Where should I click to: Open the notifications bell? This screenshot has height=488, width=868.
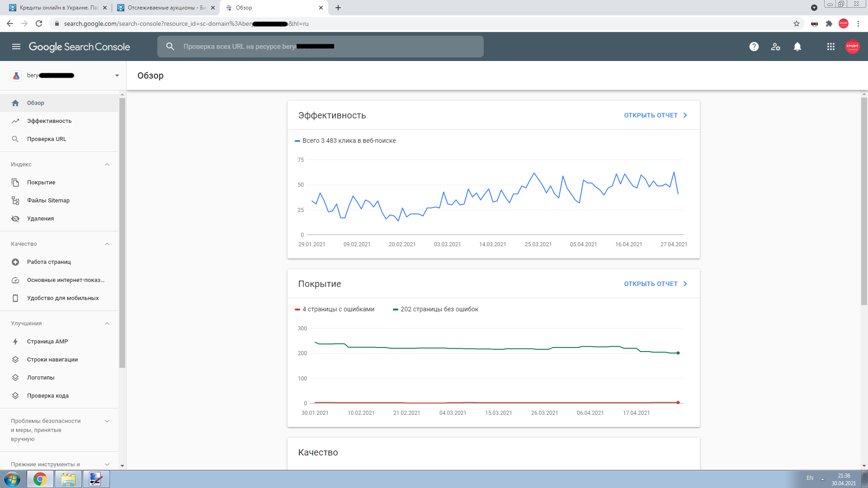click(x=797, y=47)
